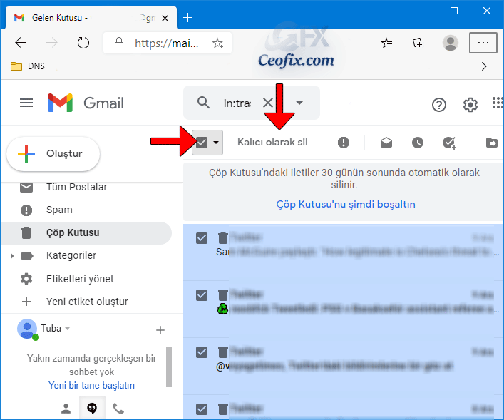Viewport: 504px width, 420px height.
Task: Click Kalıcı olarak sil button
Action: (272, 142)
